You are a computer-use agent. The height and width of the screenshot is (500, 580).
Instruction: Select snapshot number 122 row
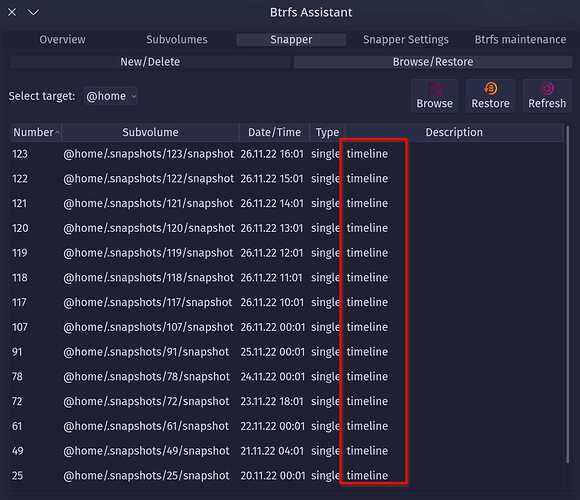287,179
